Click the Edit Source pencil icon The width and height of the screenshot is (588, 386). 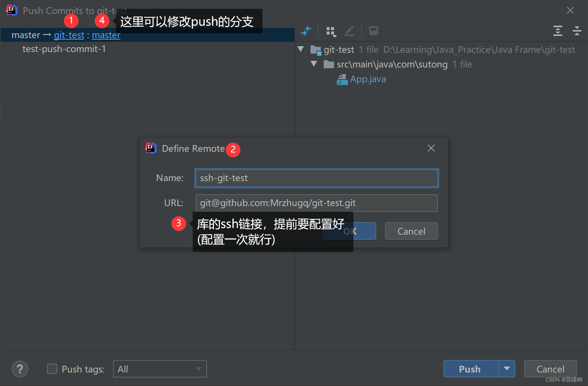(349, 31)
